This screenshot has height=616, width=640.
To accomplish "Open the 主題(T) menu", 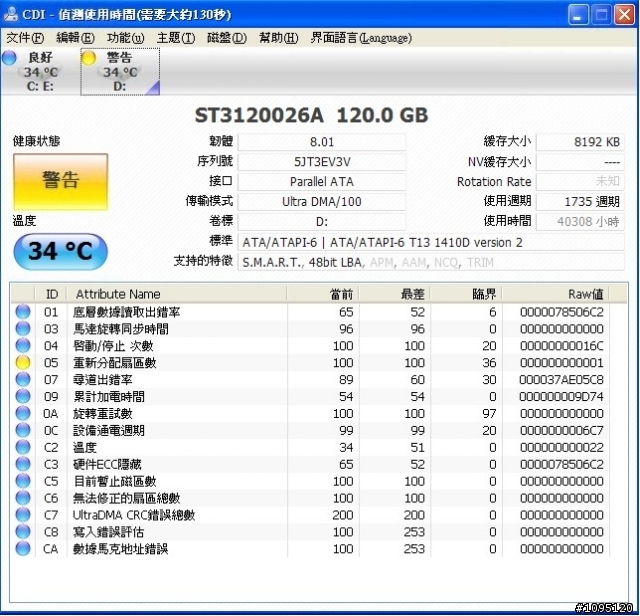I will (176, 38).
